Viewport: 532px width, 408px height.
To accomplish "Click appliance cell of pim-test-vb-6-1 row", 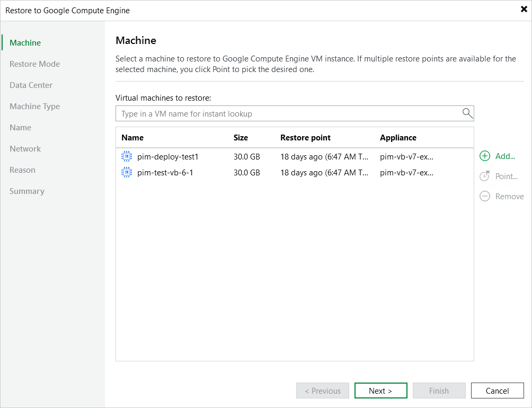I will (406, 172).
